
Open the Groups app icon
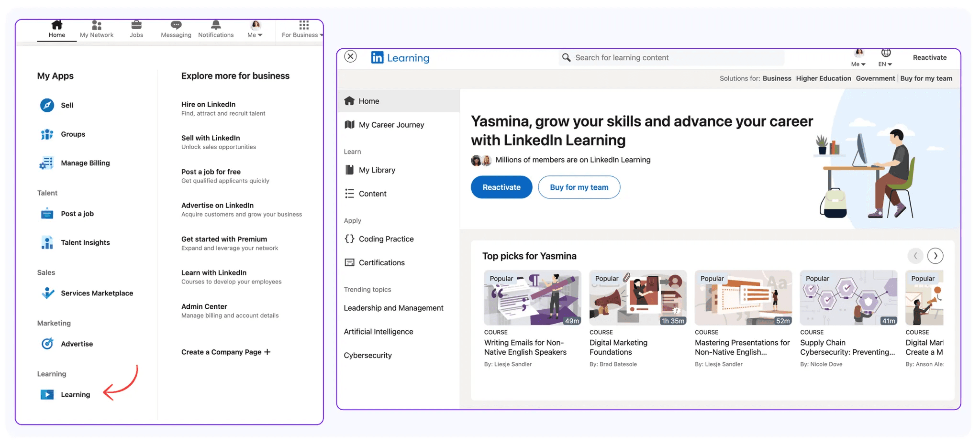[x=47, y=134]
